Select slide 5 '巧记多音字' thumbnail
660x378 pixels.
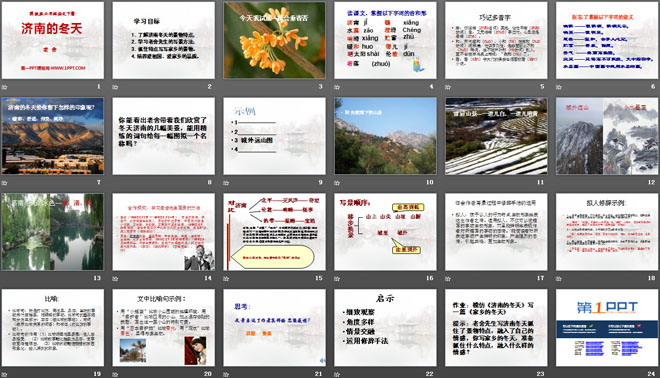click(496, 40)
